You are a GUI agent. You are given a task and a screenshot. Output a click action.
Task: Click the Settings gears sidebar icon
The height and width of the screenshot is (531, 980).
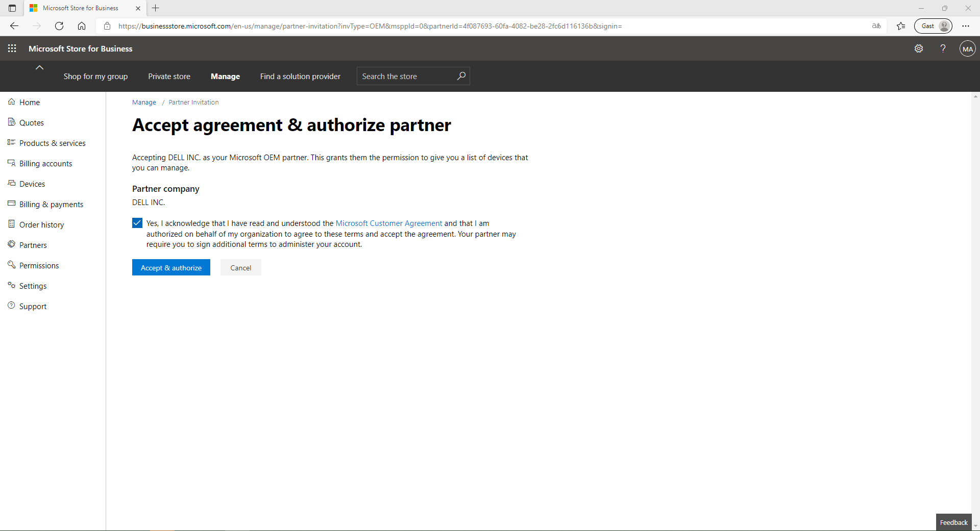(12, 285)
